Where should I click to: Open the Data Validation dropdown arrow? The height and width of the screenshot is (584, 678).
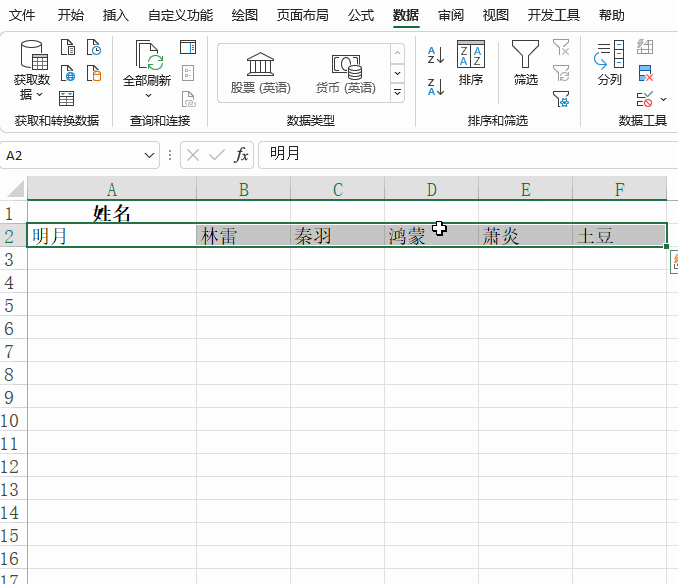pos(663,99)
